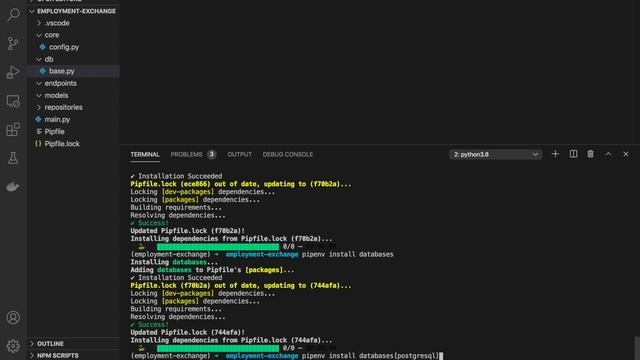The height and width of the screenshot is (360, 640).
Task: Click 'Adding databases to Pipfile's [packages]' line
Action: click(212, 270)
